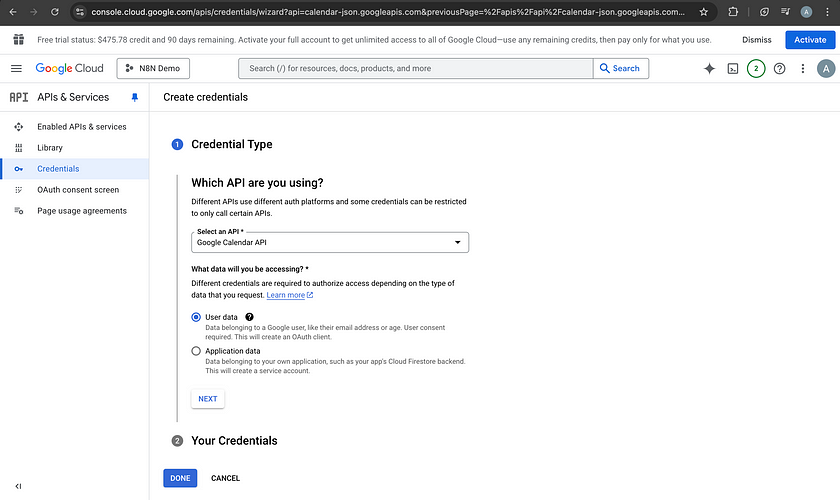The width and height of the screenshot is (840, 500).
Task: Click the blue Activate button
Action: (x=810, y=40)
